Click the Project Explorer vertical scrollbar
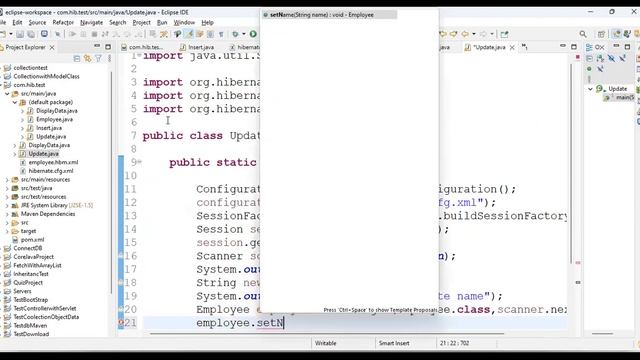Viewport: 640px width, 360px height. [x=111, y=182]
